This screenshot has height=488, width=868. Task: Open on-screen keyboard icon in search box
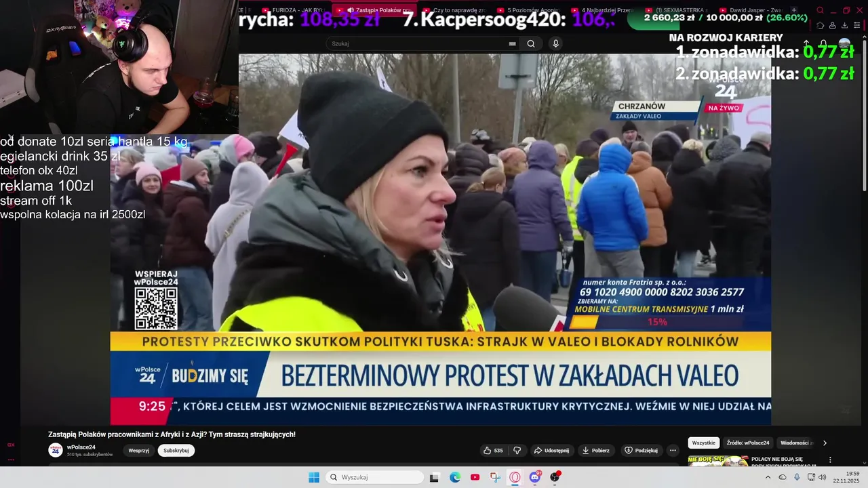[x=512, y=43]
